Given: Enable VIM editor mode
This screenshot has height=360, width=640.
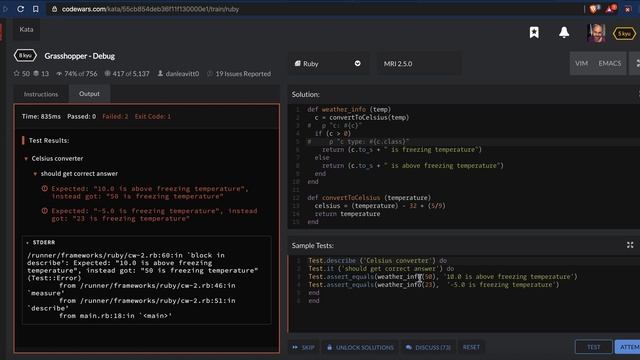Looking at the screenshot, I should (x=581, y=63).
